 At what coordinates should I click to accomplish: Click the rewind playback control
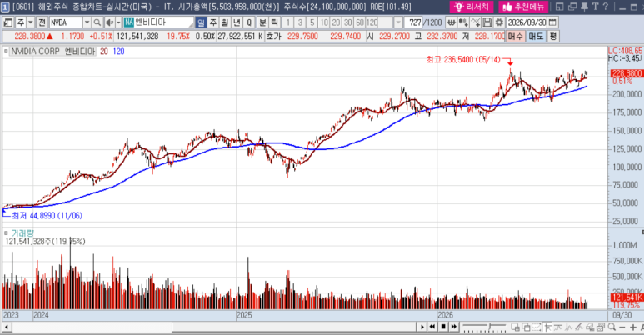(432, 327)
